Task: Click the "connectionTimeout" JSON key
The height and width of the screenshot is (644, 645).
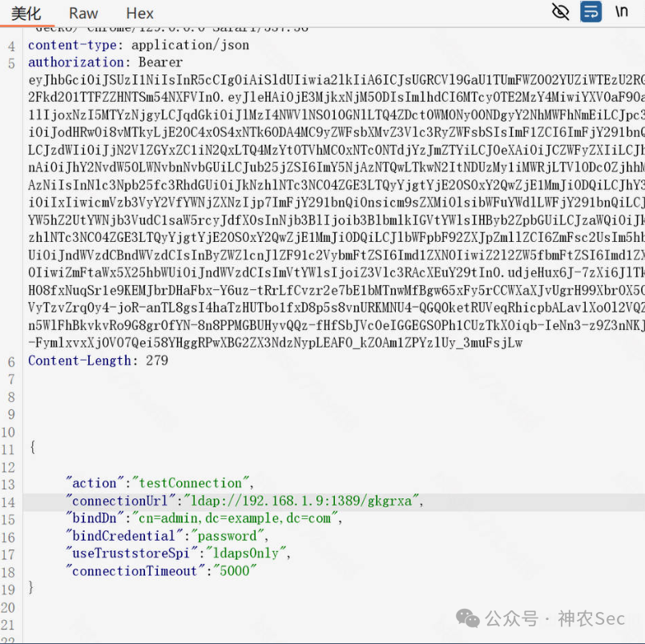Action: pos(135,571)
